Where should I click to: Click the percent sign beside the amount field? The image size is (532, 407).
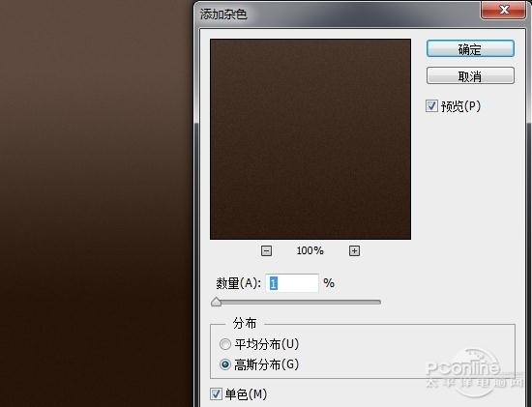pos(329,283)
